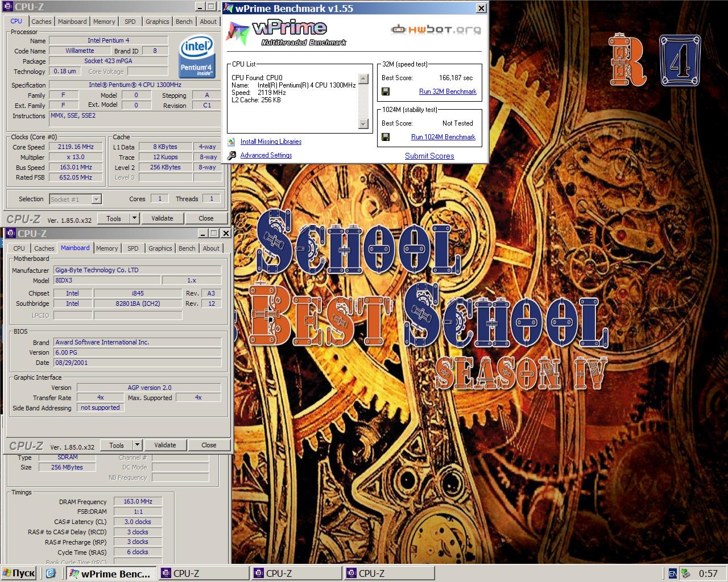Screen dimensions: 728x582
Task: Click the Rated FSB value 652.05 MHz
Action: (75, 177)
